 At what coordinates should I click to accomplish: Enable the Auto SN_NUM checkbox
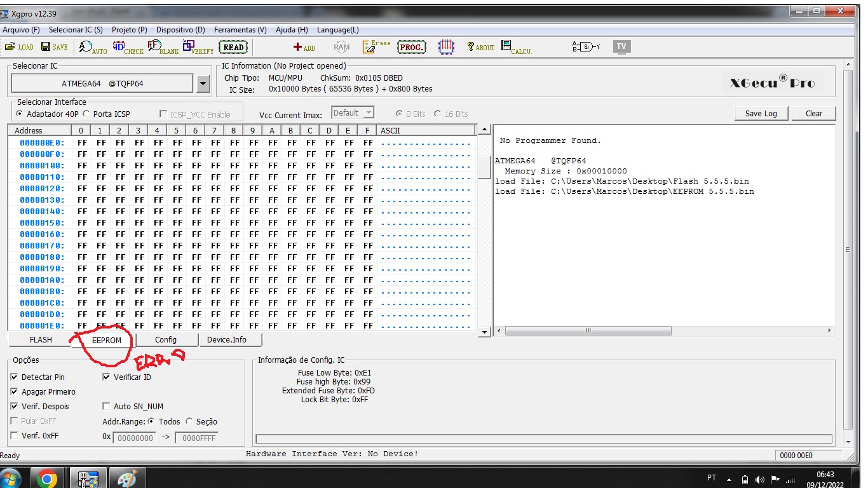pos(107,406)
